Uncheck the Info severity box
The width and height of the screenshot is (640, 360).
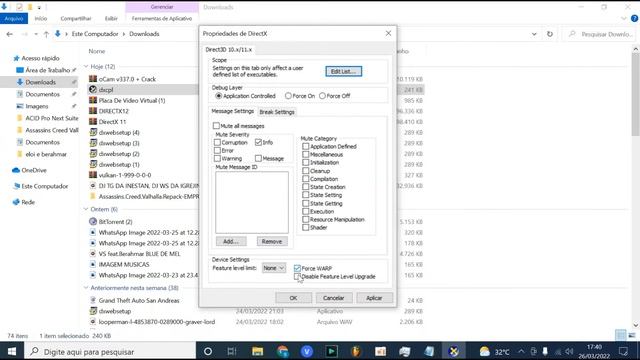pos(258,142)
